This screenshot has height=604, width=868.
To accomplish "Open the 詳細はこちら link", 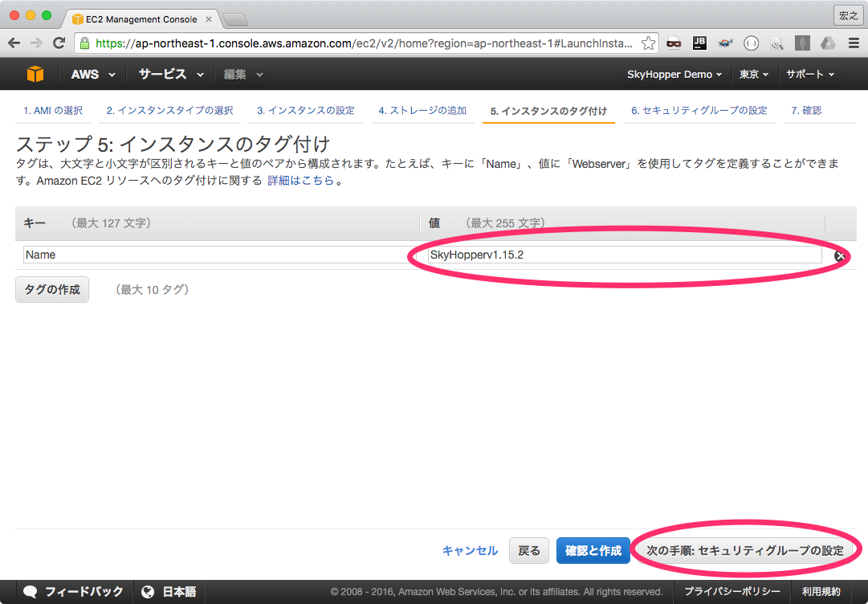I will coord(300,181).
